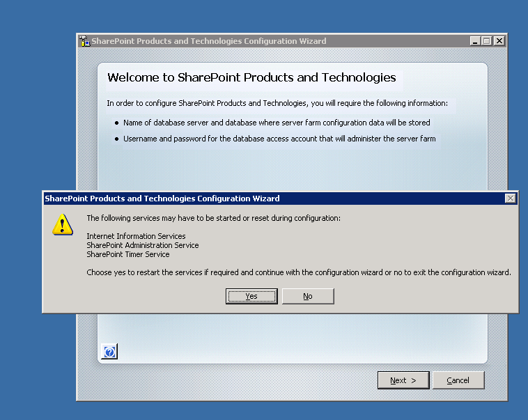The image size is (528, 420).
Task: Select 'SharePoint Administration Service' text
Action: pyautogui.click(x=142, y=245)
